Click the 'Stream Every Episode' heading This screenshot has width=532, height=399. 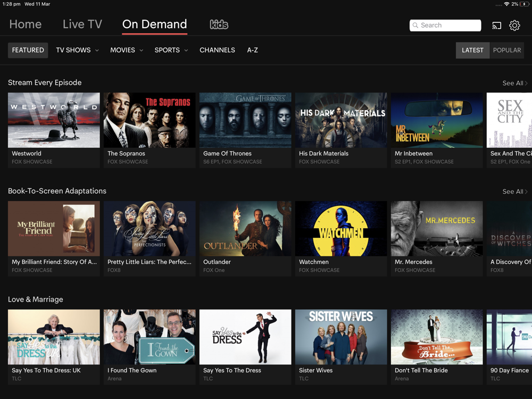click(x=45, y=83)
